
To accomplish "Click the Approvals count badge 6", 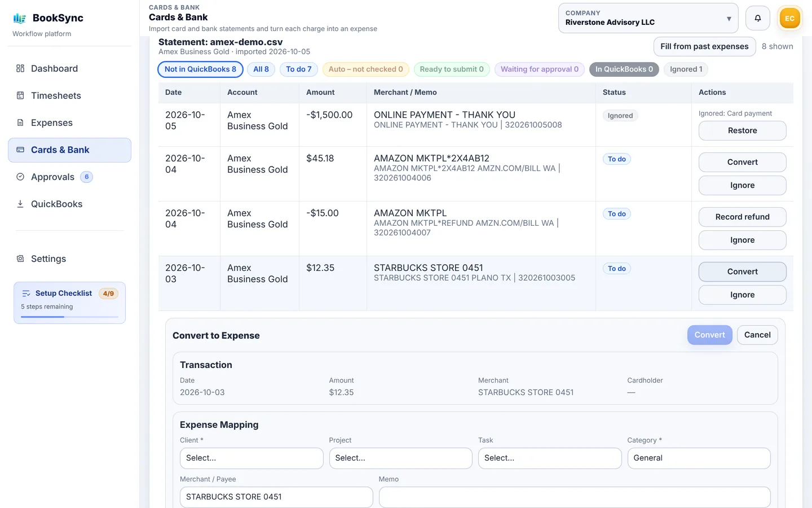I will click(86, 177).
